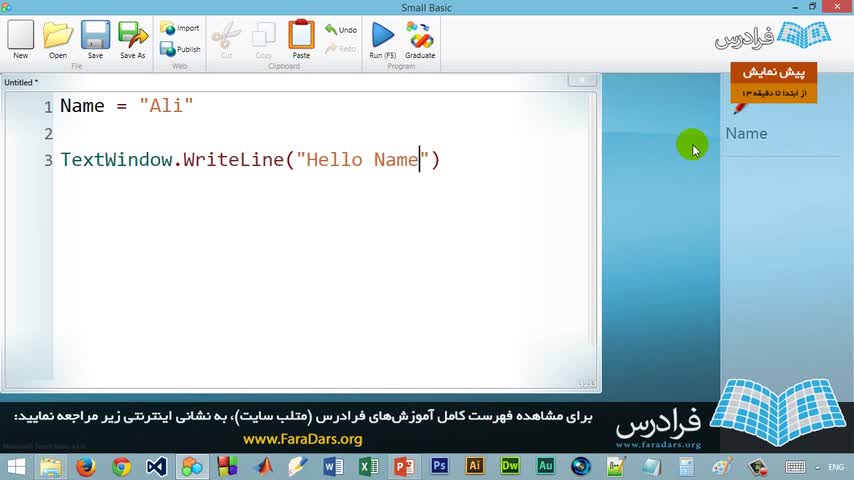Open Google Chrome from the taskbar

pos(121,467)
